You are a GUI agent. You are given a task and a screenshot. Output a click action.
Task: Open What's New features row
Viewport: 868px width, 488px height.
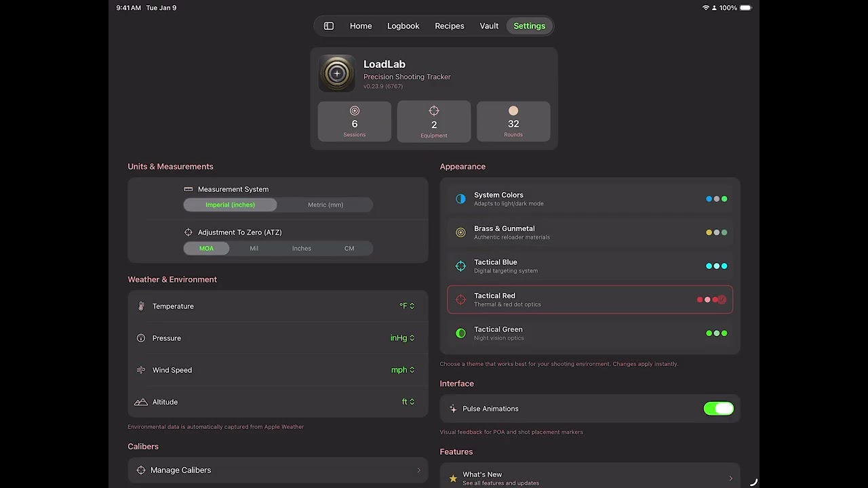tap(590, 476)
